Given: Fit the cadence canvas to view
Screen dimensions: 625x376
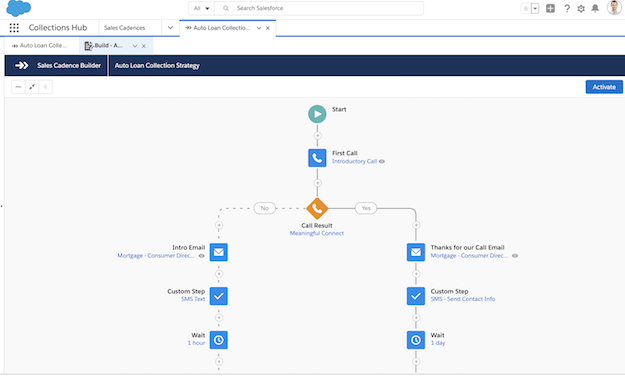Looking at the screenshot, I should (32, 87).
